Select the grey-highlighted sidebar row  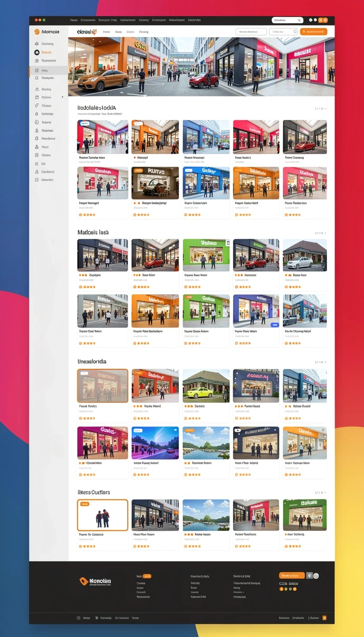[48, 70]
